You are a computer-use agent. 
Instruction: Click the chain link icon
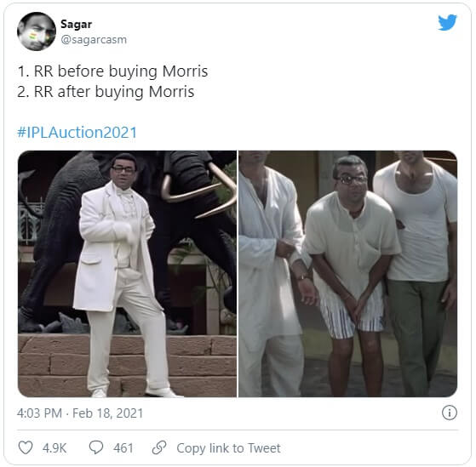159,447
